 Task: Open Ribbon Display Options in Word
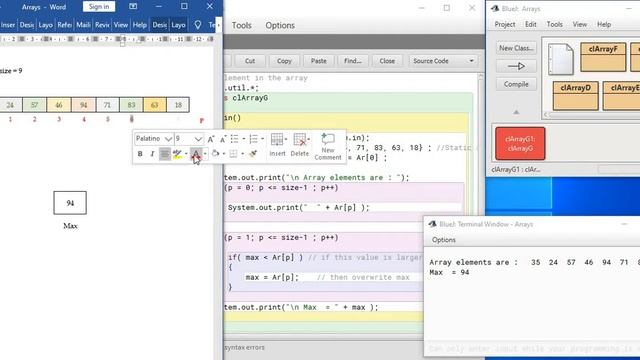pos(133,7)
